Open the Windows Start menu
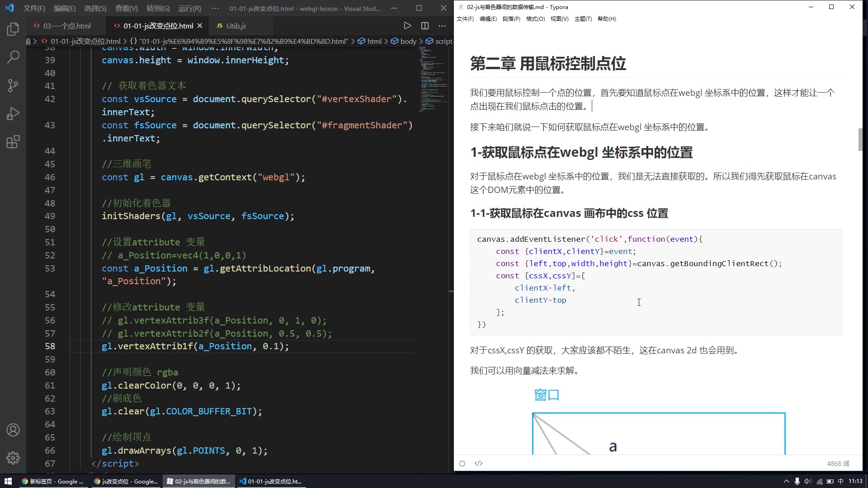Screen dimensions: 868x488 pyautogui.click(x=8, y=481)
